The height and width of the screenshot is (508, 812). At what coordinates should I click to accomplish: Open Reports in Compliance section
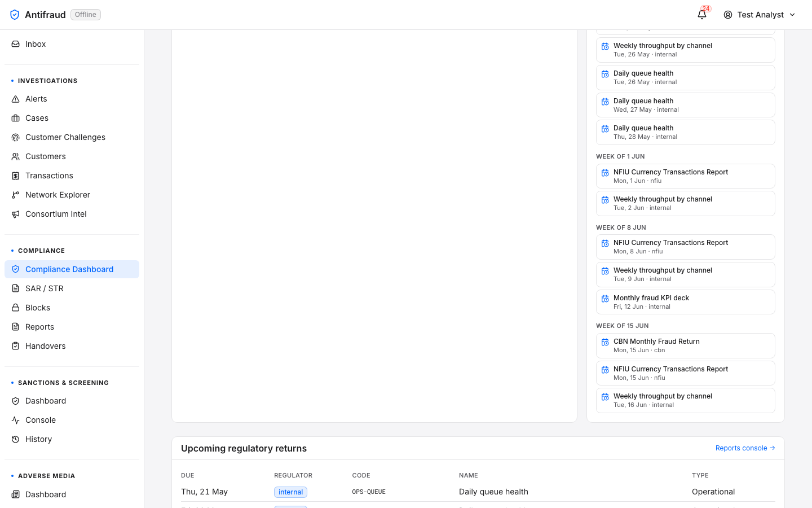(x=72, y=327)
